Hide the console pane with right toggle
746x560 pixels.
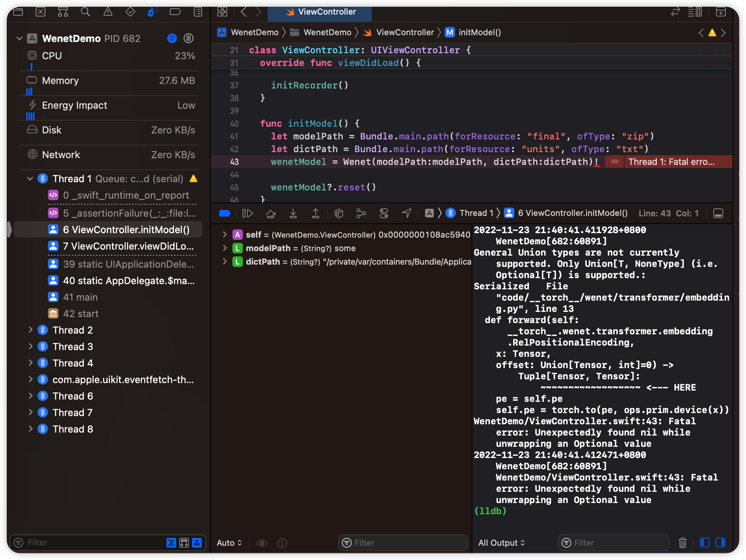(721, 542)
